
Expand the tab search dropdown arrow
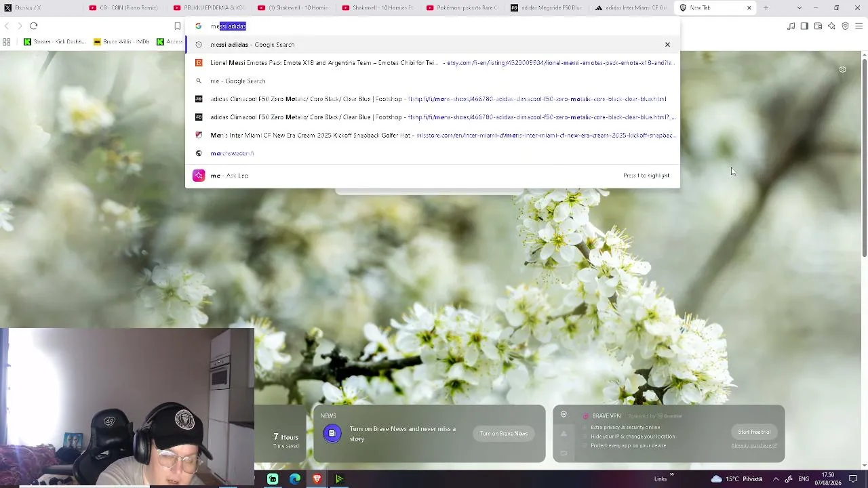click(799, 8)
